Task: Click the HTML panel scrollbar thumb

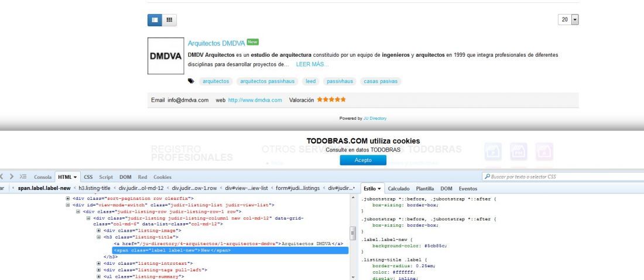Action: (352, 233)
